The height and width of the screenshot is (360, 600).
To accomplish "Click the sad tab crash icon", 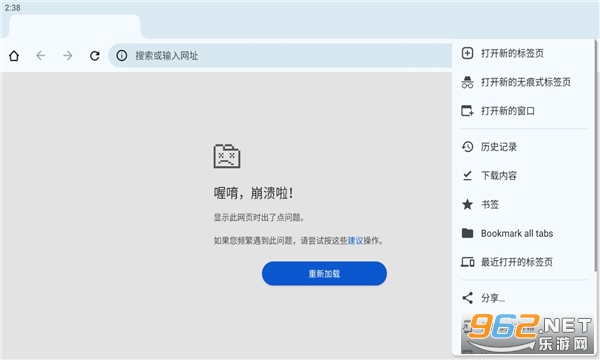I will [227, 156].
